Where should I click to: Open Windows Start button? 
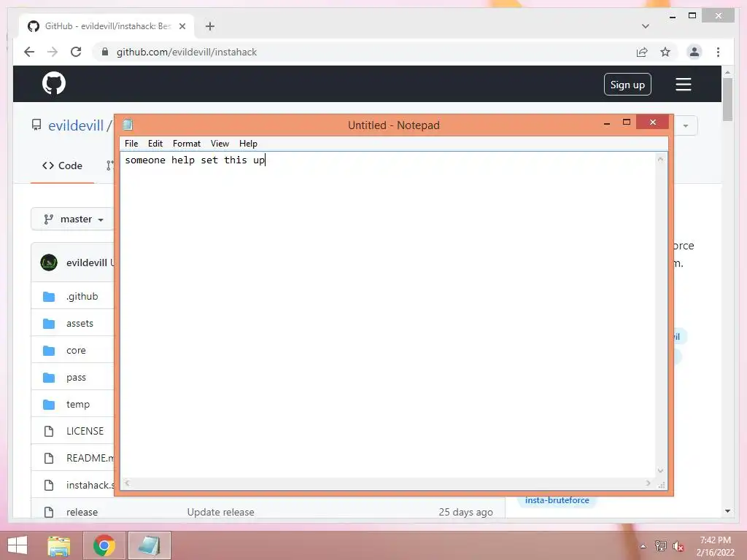[x=18, y=545]
